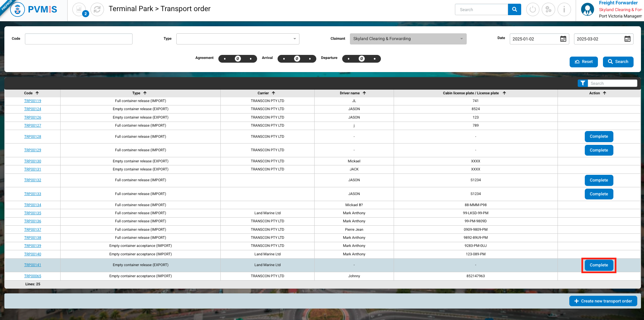The height and width of the screenshot is (320, 644).
Task: Open the Claimant dropdown
Action: pyautogui.click(x=408, y=39)
